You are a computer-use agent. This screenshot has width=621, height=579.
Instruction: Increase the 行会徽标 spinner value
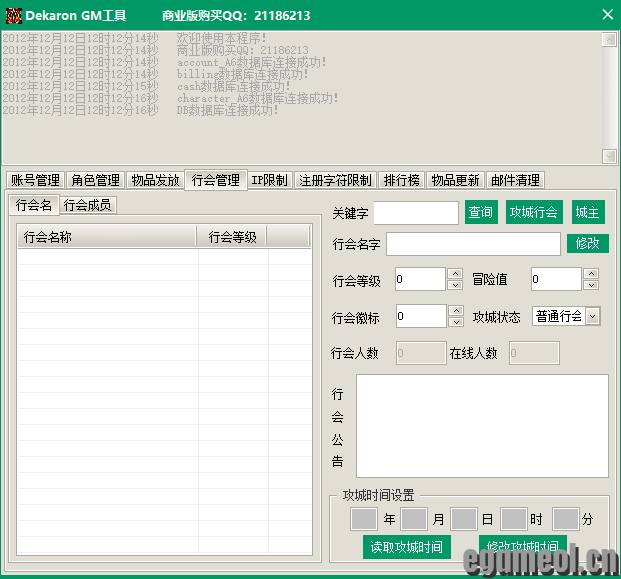click(455, 310)
